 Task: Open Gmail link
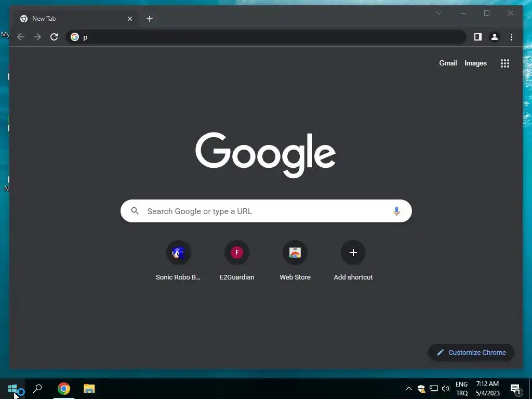(x=448, y=63)
